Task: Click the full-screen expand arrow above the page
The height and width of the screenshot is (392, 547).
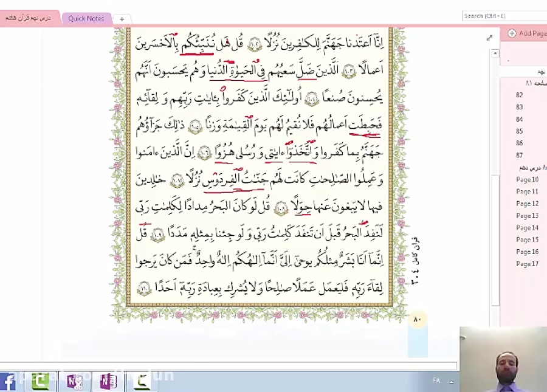Action: [x=489, y=37]
